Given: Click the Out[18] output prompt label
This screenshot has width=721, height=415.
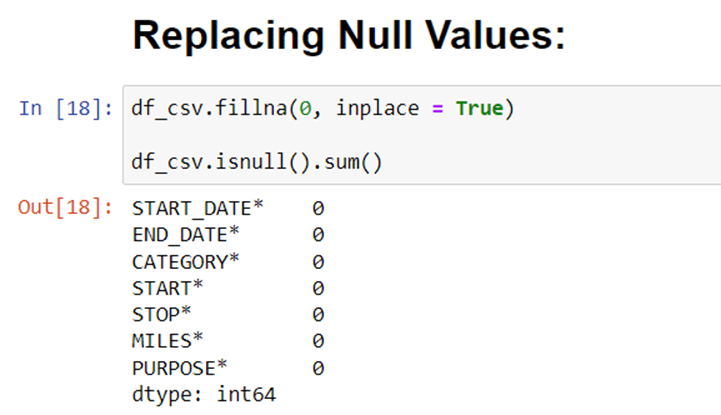Looking at the screenshot, I should [x=65, y=207].
